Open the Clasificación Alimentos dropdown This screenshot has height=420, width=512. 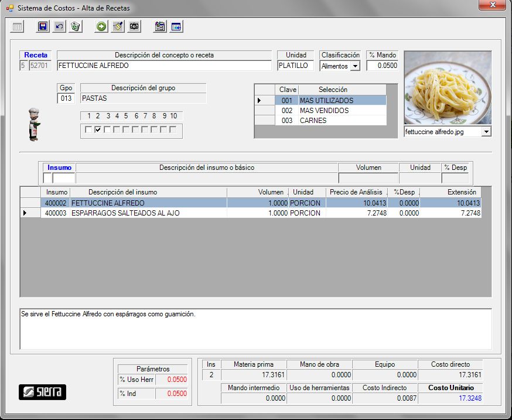click(x=355, y=66)
